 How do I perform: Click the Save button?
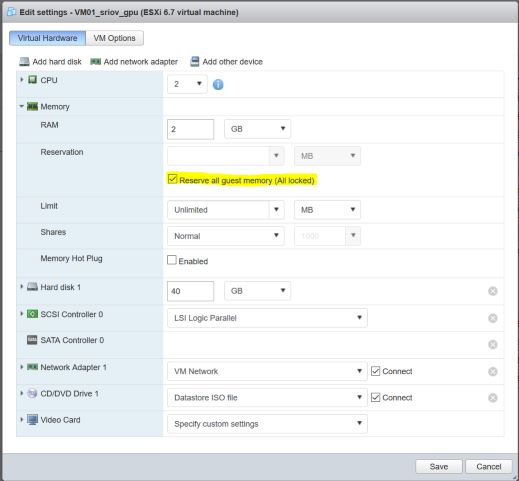[439, 466]
